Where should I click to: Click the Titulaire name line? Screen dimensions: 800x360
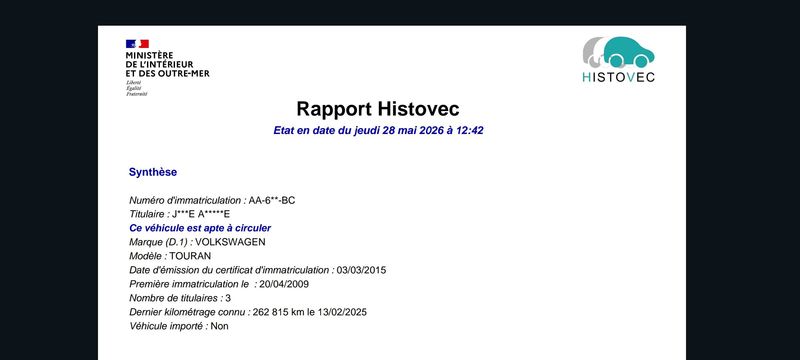180,214
